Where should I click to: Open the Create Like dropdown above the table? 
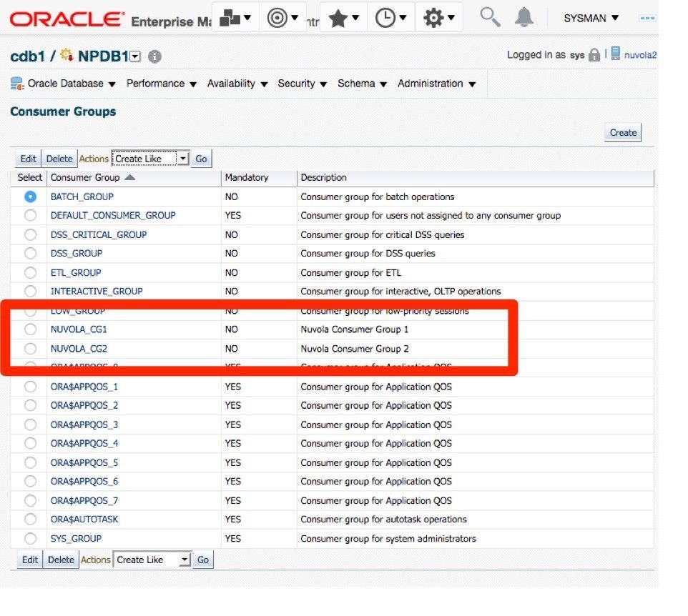(x=150, y=158)
